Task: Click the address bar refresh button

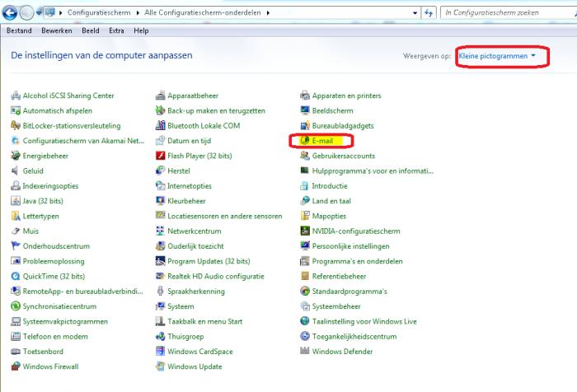Action: [429, 13]
